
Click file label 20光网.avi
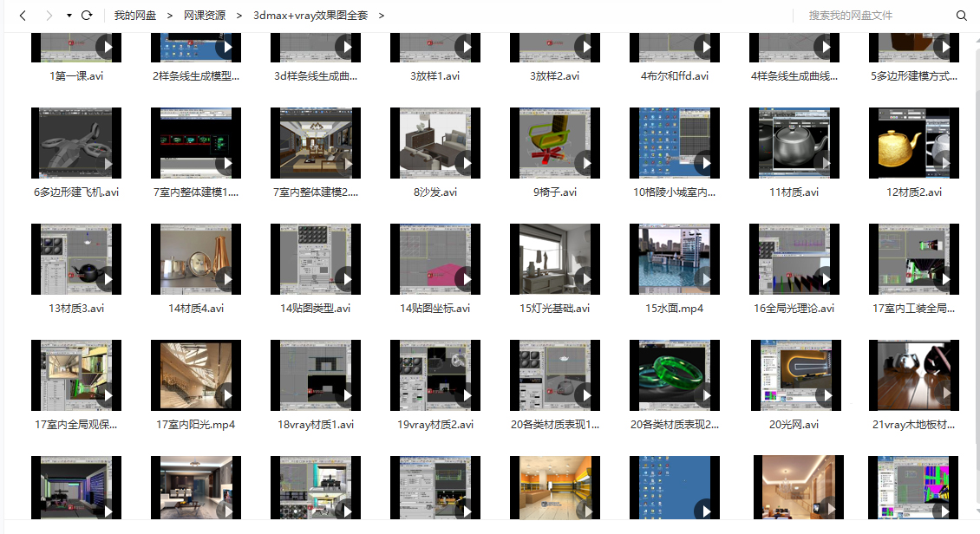point(794,425)
